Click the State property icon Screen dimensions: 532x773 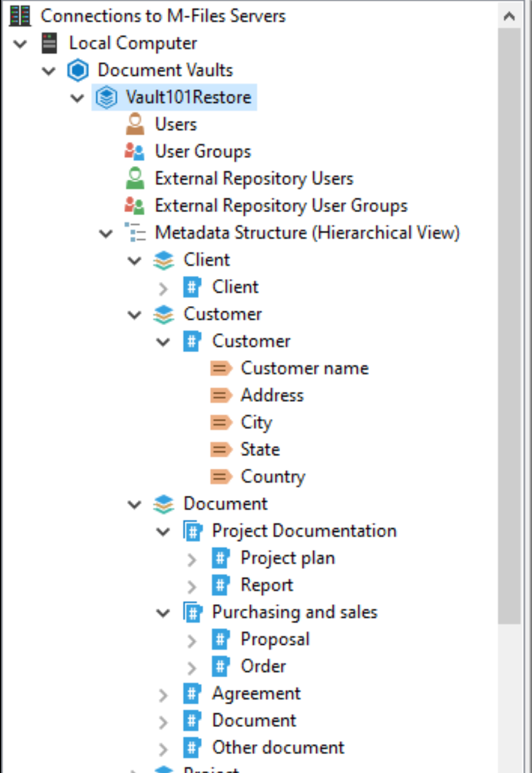click(221, 450)
